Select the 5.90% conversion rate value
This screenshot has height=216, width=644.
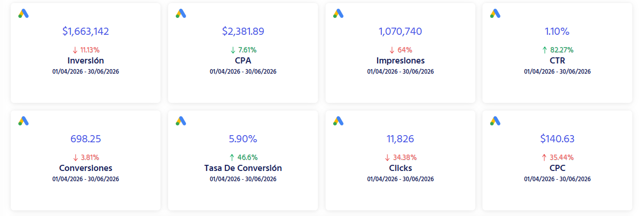[243, 139]
